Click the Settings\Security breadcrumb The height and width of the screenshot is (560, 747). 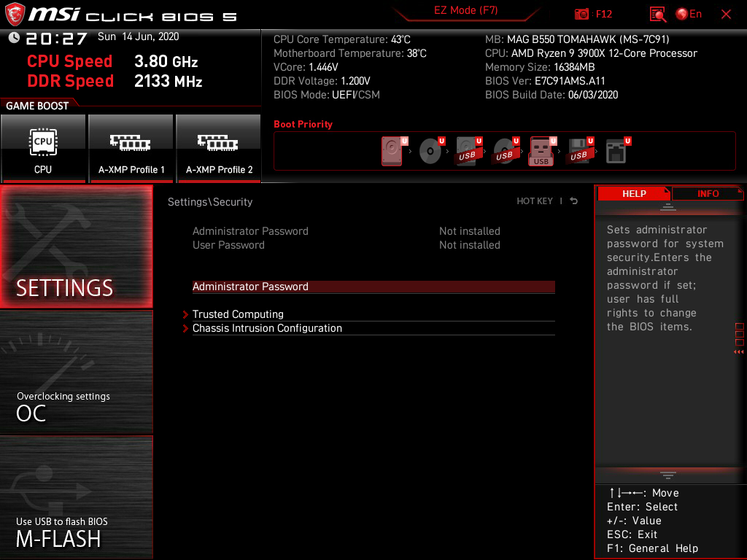click(210, 202)
